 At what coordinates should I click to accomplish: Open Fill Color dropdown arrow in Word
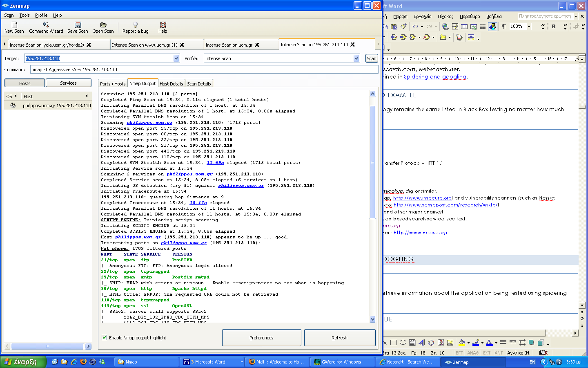(468, 343)
